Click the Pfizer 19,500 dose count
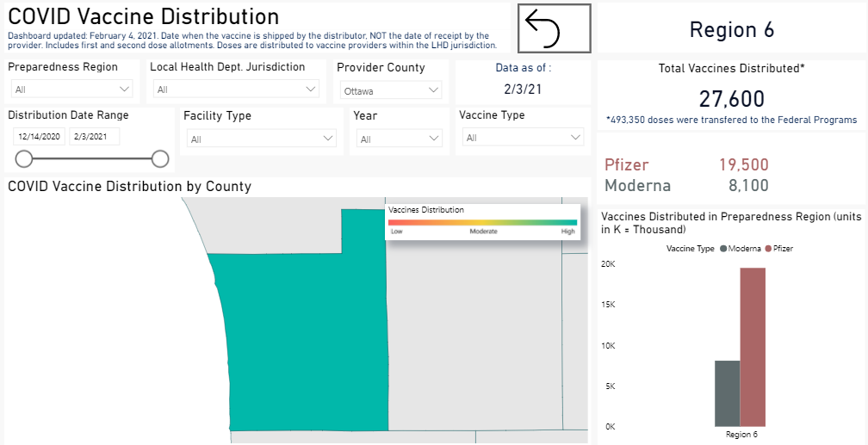This screenshot has height=445, width=868. coord(744,165)
